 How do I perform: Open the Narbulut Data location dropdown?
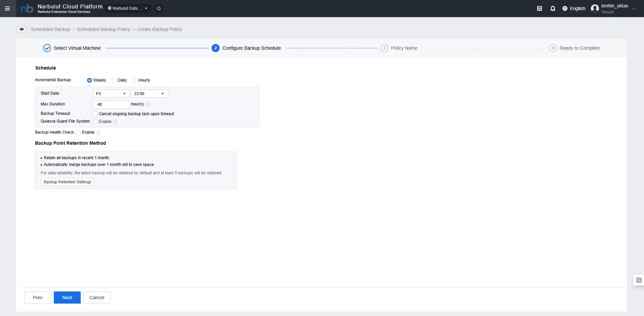coord(128,8)
